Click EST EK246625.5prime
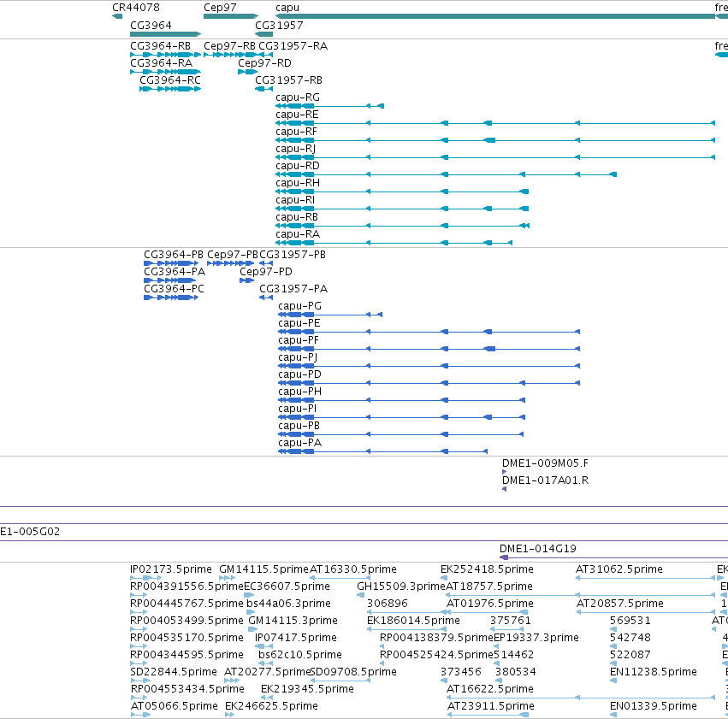 coord(271,706)
